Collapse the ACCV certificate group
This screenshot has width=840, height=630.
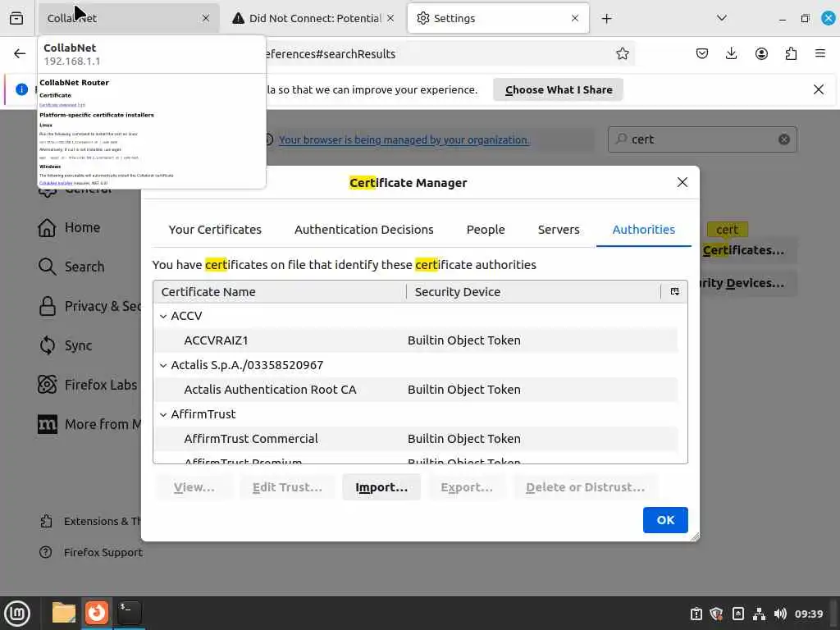pos(163,316)
